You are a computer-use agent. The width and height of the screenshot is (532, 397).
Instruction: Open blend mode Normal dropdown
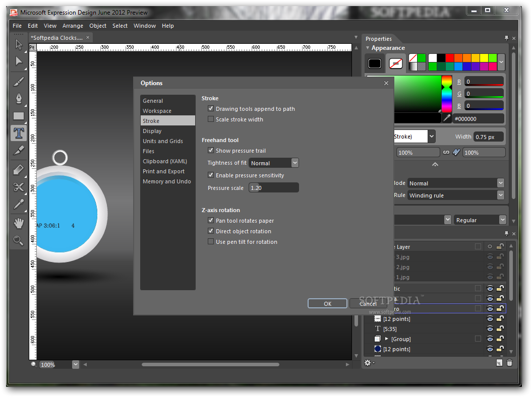click(500, 183)
